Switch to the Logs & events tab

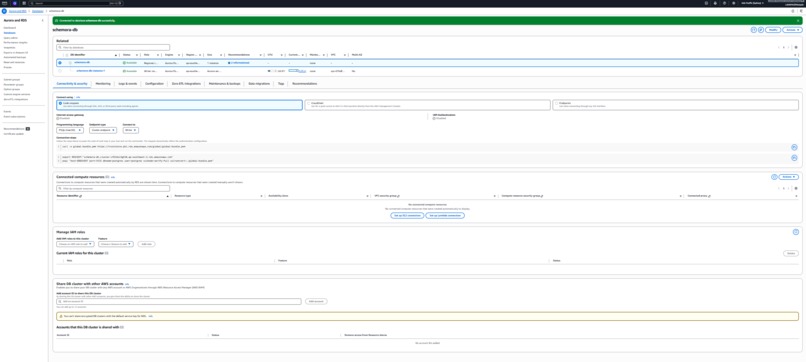127,83
